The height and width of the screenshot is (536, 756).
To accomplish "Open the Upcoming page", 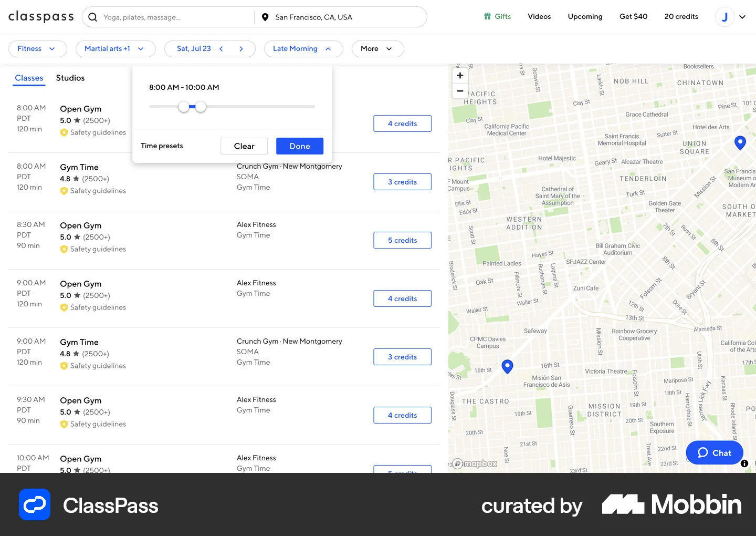I will point(585,17).
